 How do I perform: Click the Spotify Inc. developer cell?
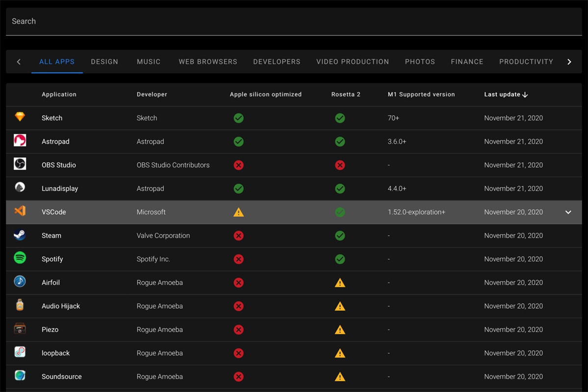pos(153,259)
